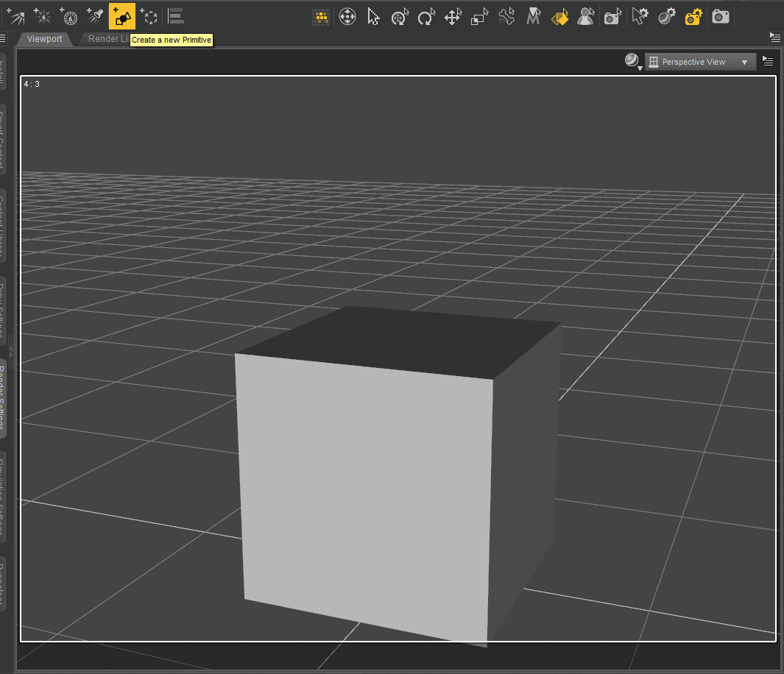Click the Create a new Primitive tool
This screenshot has width=784, height=674.
click(121, 15)
